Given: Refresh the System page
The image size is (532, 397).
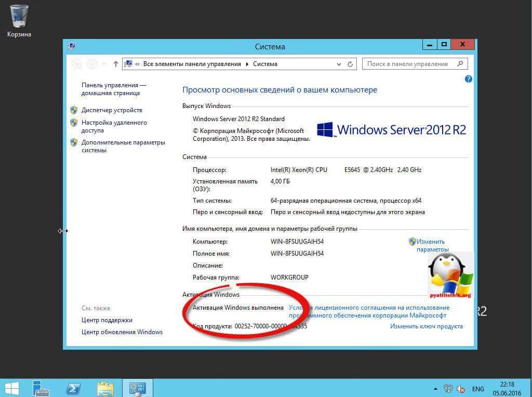Looking at the screenshot, I should (350, 64).
